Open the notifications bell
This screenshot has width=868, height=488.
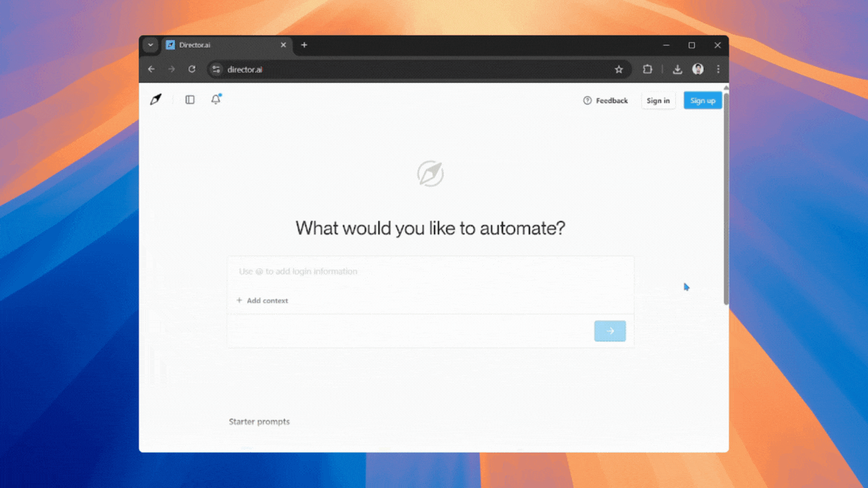pyautogui.click(x=215, y=99)
